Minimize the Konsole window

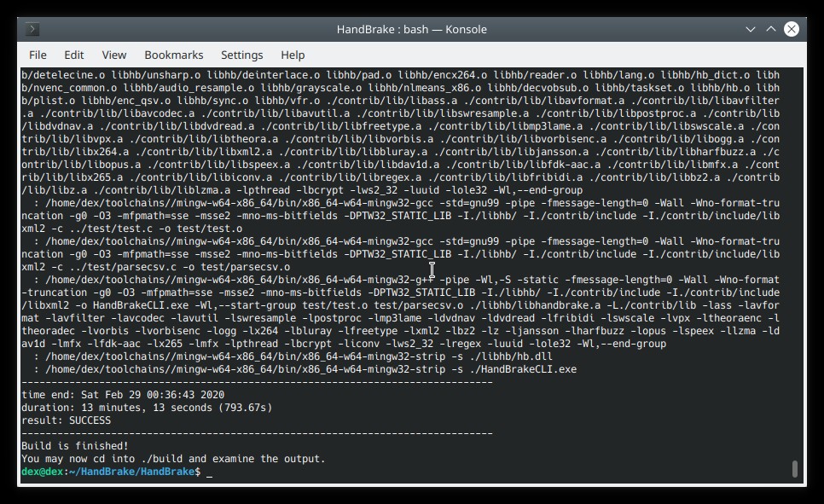tap(751, 30)
